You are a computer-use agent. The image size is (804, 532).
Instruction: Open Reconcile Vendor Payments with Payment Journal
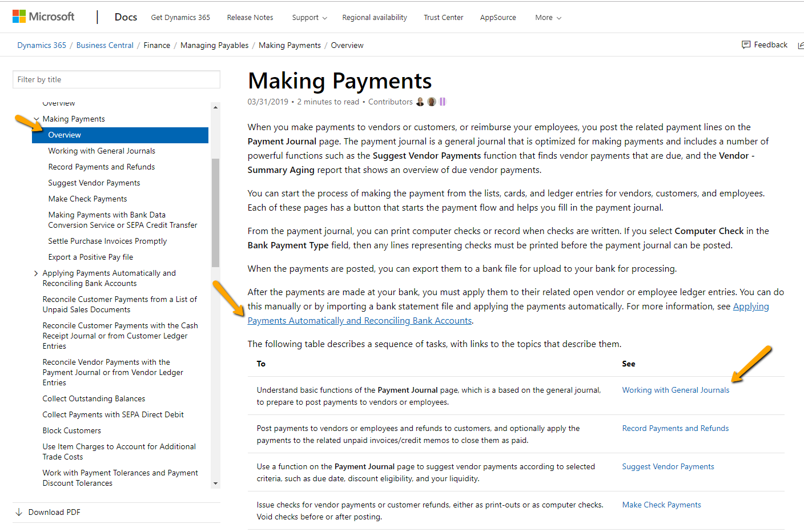[x=113, y=373]
